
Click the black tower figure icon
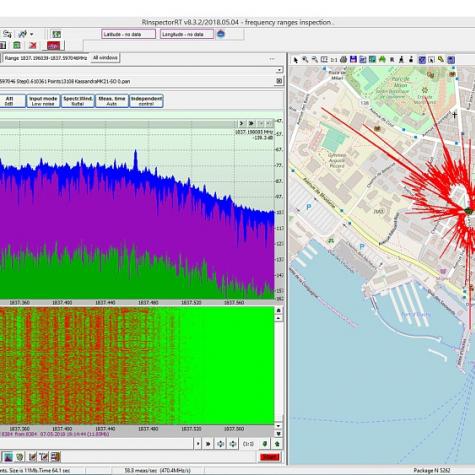pyautogui.click(x=401, y=60)
